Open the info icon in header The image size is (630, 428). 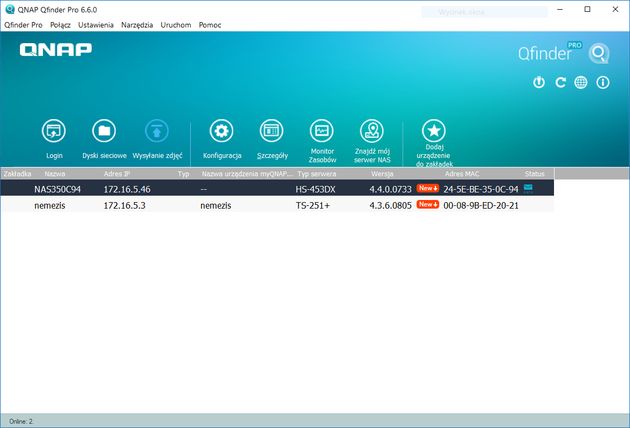click(x=603, y=82)
